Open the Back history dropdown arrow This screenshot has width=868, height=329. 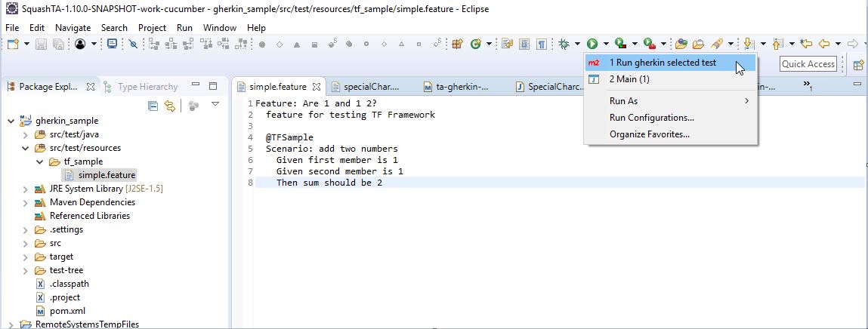tap(838, 44)
